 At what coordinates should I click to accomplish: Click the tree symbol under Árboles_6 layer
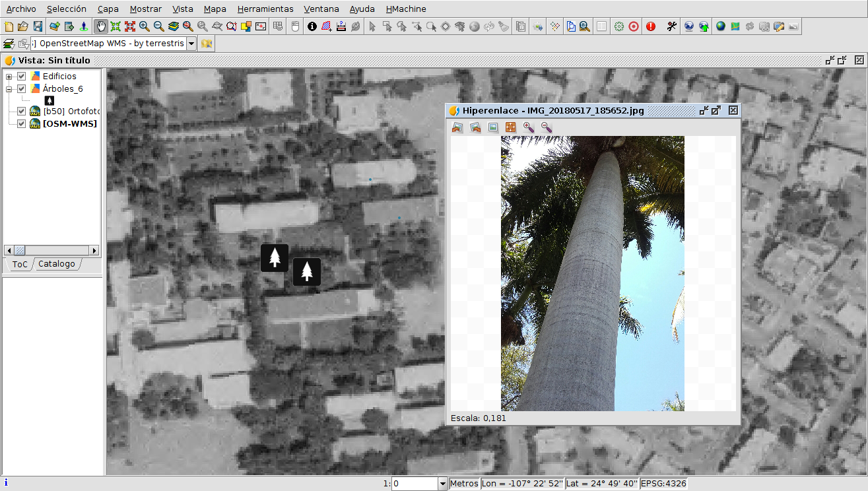[x=49, y=100]
